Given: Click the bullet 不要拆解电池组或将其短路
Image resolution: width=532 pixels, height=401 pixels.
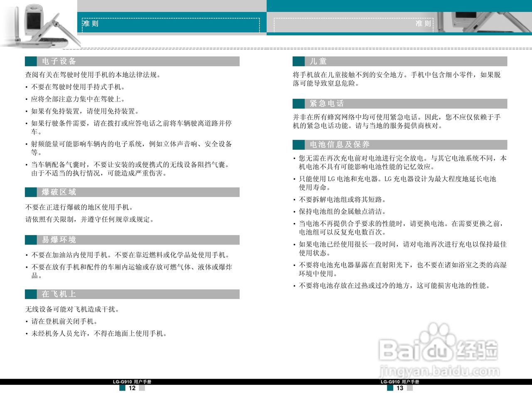Looking at the screenshot, I should (340, 200).
